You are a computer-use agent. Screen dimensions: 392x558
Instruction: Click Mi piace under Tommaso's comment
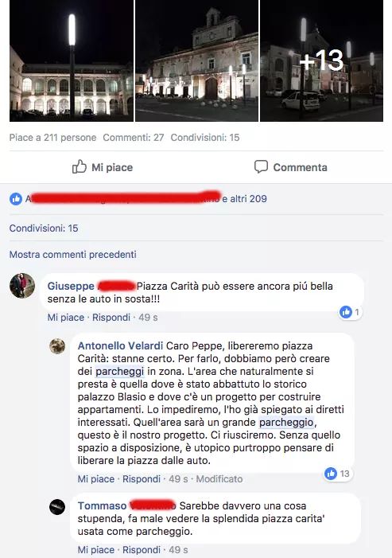(96, 550)
